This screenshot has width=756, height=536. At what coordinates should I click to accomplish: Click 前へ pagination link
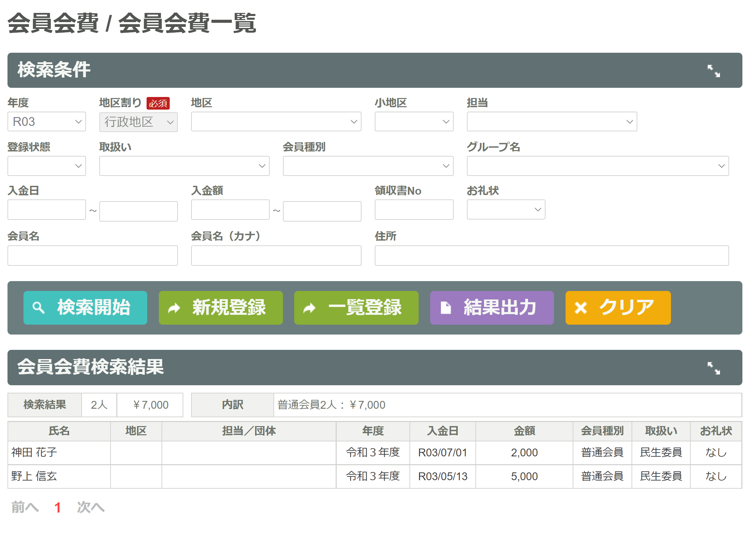coord(25,507)
